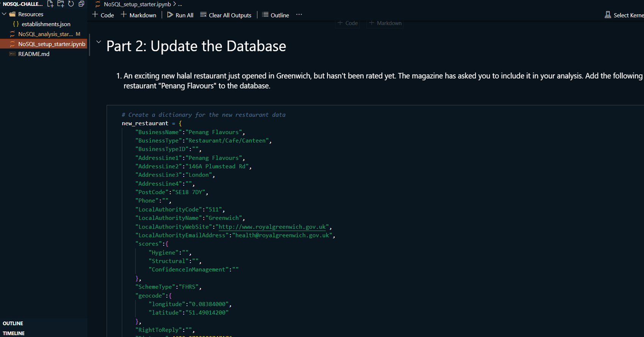Screen dimensions: 644x337
Task: Click the royalgreenwich.gov.uk website link
Action: [272, 227]
